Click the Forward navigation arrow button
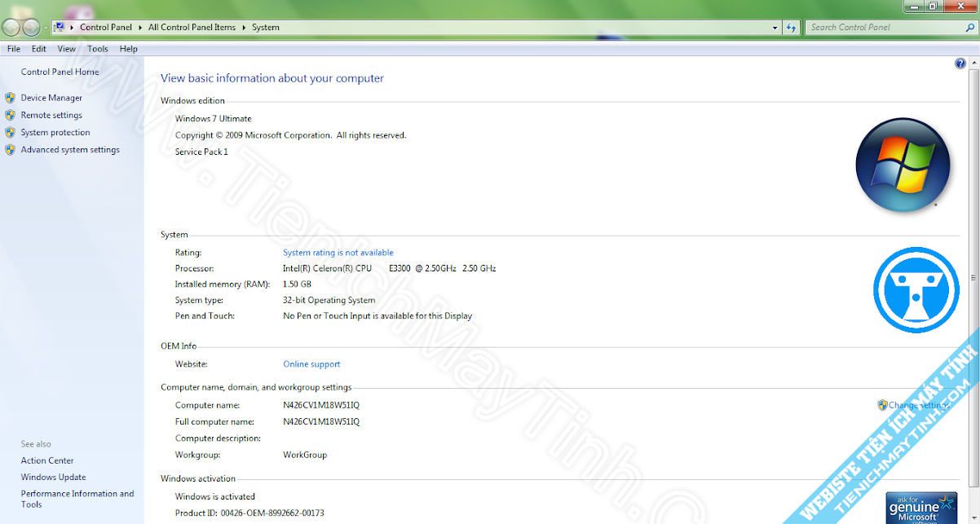980x524 pixels. (31, 28)
